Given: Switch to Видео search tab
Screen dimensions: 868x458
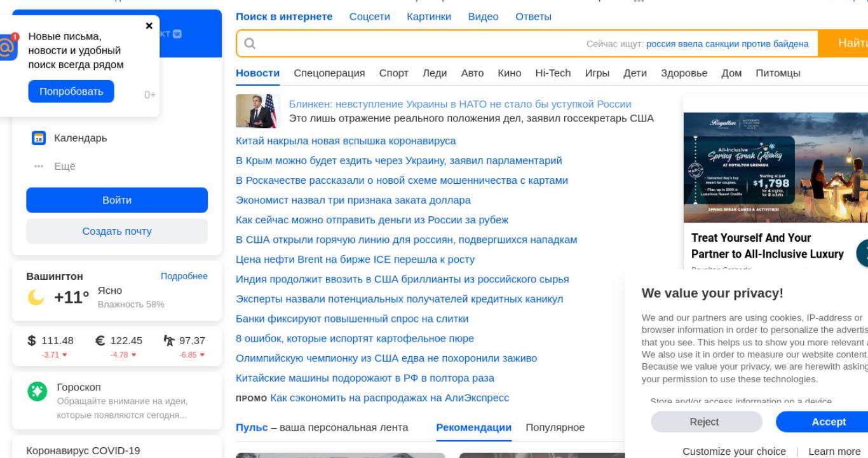Looking at the screenshot, I should pos(483,17).
